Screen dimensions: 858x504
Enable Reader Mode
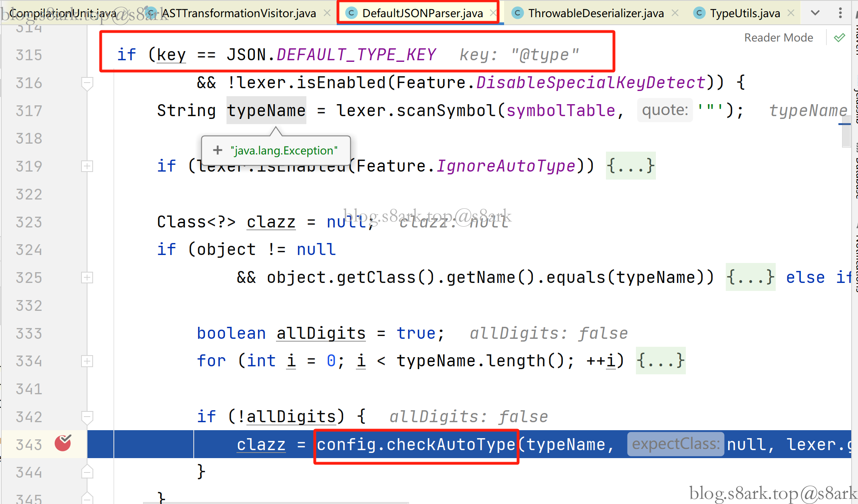(x=778, y=38)
